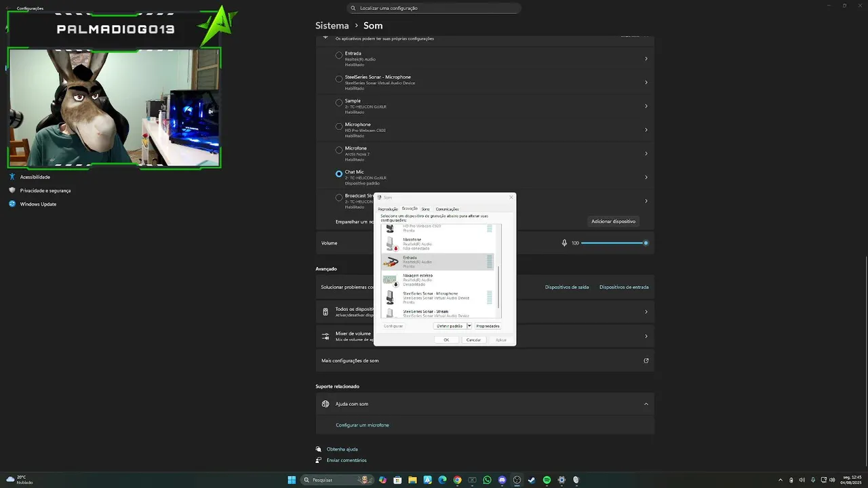
Task: Open Google Chrome from taskbar
Action: (x=457, y=480)
